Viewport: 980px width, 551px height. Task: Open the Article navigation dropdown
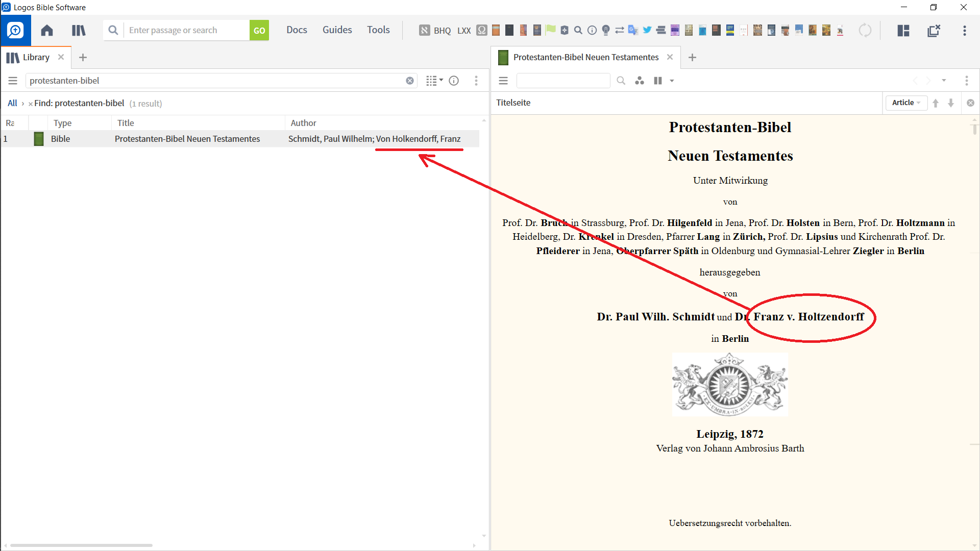click(x=906, y=103)
